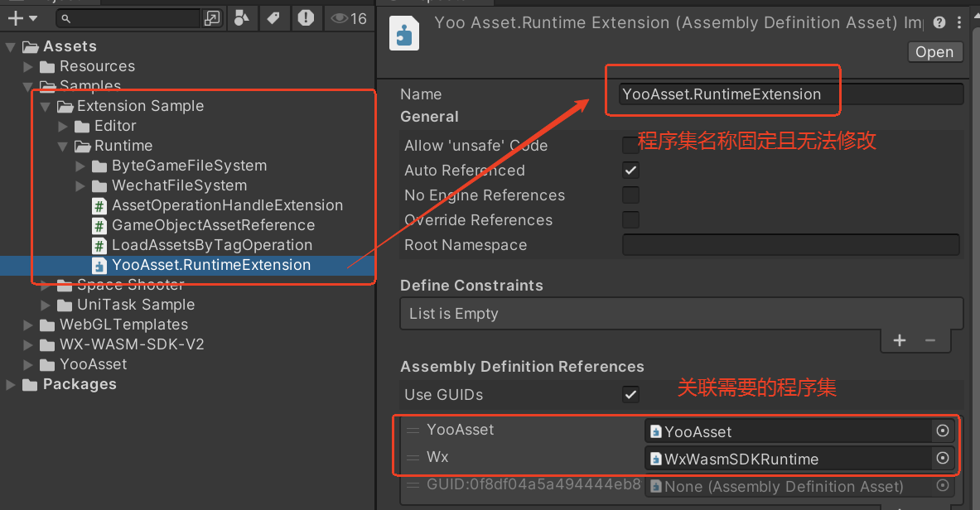Click the search by type filter icon
The image size is (980, 510).
[241, 19]
